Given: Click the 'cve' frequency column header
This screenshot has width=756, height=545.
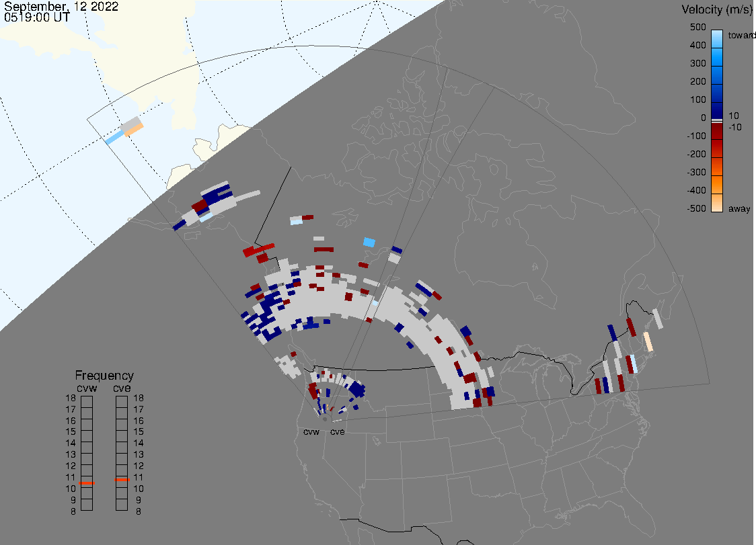Looking at the screenshot, I should point(122,388).
